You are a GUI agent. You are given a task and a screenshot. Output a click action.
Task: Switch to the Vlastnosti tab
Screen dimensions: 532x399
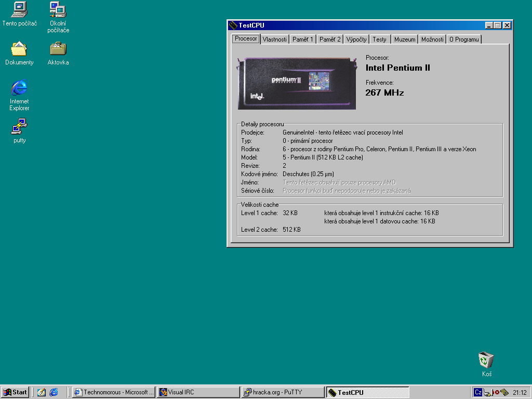274,39
